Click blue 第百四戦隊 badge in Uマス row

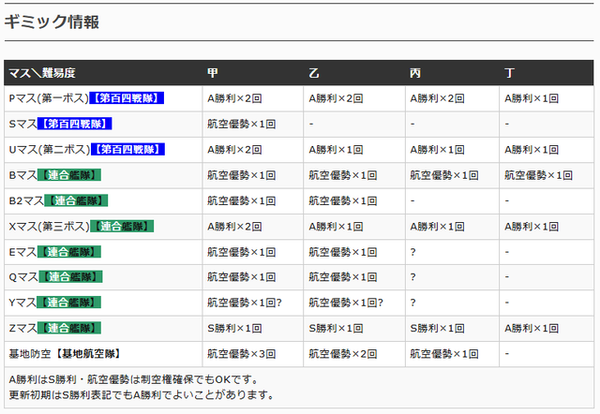point(127,149)
